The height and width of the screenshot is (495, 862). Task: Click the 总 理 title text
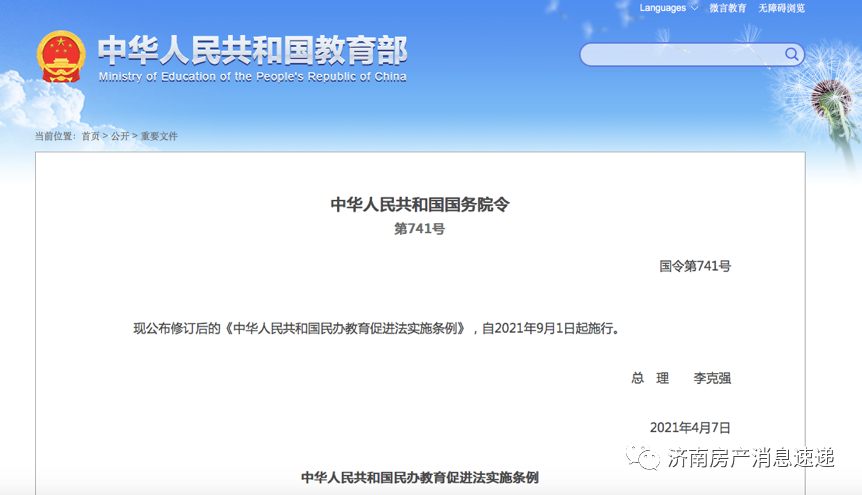pyautogui.click(x=650, y=378)
